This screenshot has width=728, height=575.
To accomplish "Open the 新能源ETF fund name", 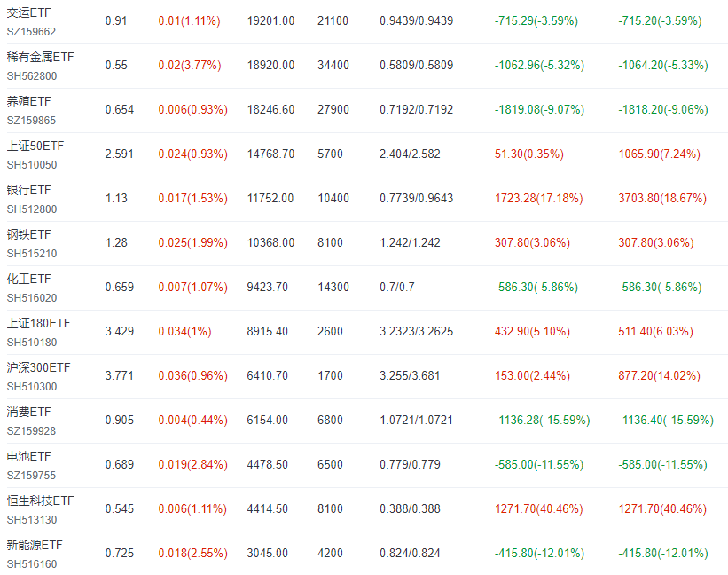I will click(x=35, y=545).
